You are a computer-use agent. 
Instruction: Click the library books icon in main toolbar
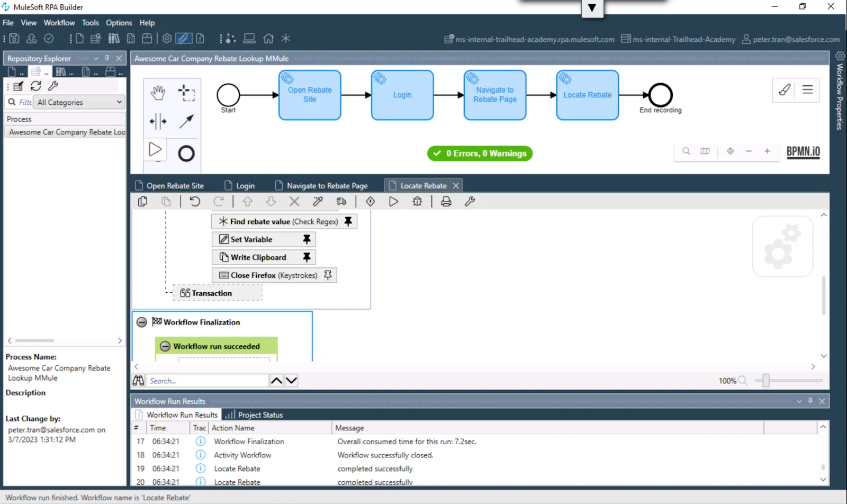114,39
